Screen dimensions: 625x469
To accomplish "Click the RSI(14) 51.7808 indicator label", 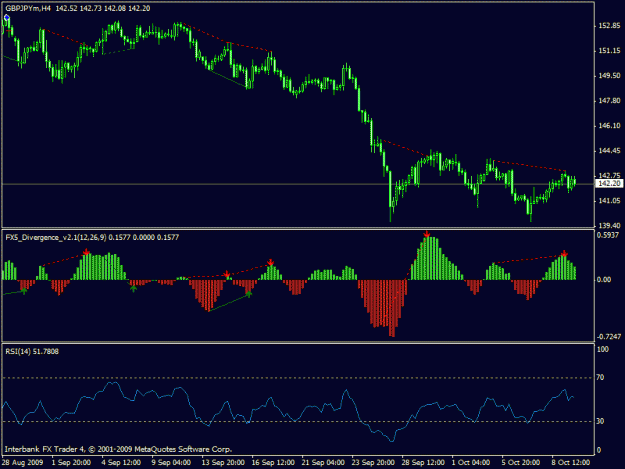I will (x=32, y=351).
